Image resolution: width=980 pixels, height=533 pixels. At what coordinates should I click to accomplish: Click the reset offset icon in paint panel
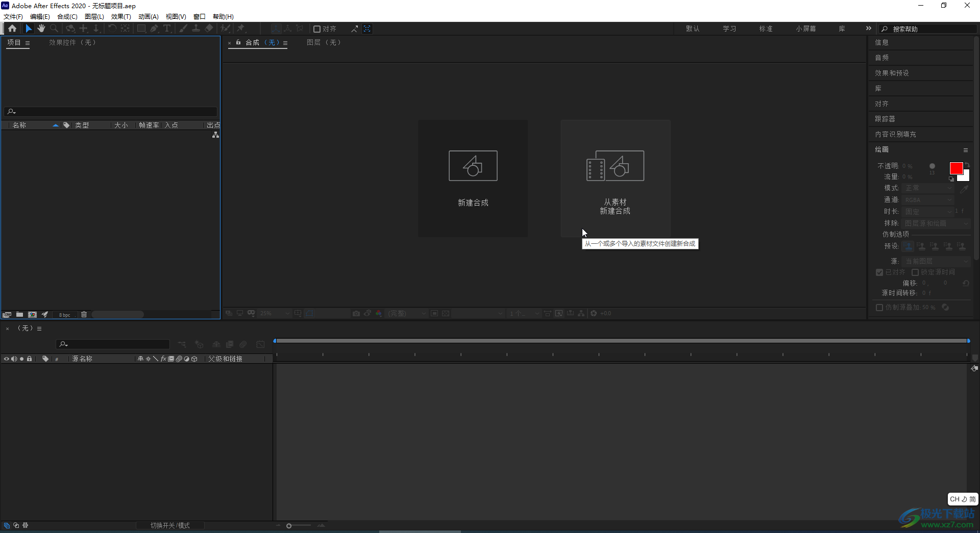coord(966,283)
